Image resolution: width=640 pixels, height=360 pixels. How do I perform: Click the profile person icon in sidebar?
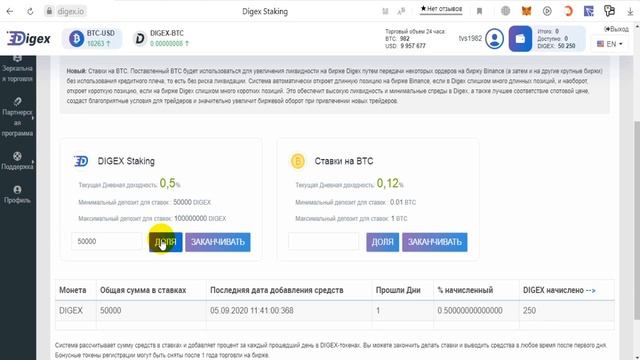[x=18, y=190]
